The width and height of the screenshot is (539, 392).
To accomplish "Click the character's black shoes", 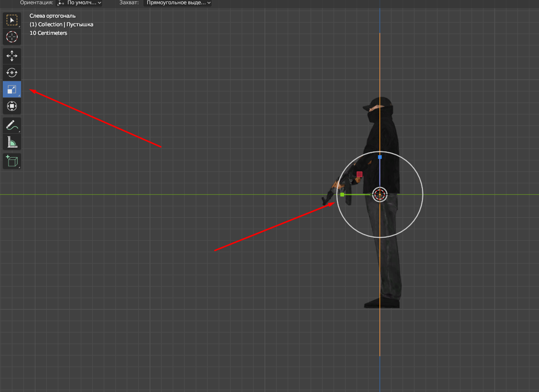I will (381, 303).
